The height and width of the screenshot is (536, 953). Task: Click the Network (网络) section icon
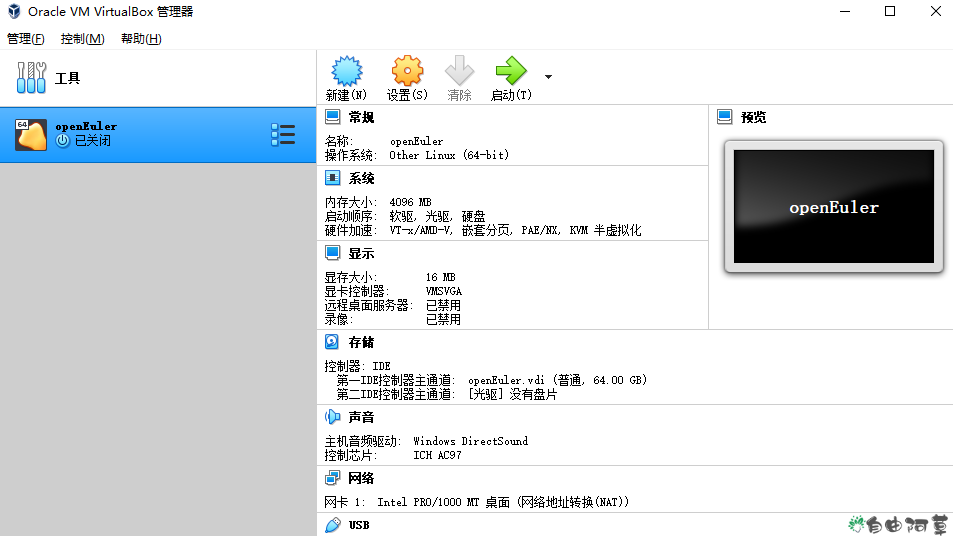pyautogui.click(x=332, y=478)
